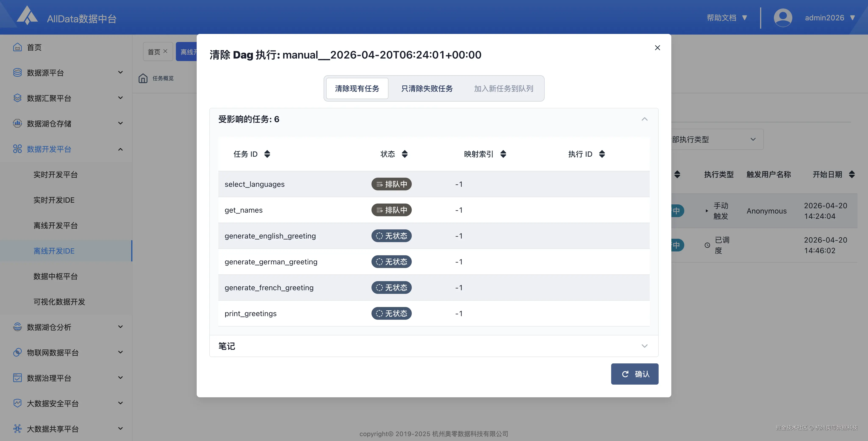The width and height of the screenshot is (868, 441).
Task: Expand the 笔记 section
Action: coord(644,346)
